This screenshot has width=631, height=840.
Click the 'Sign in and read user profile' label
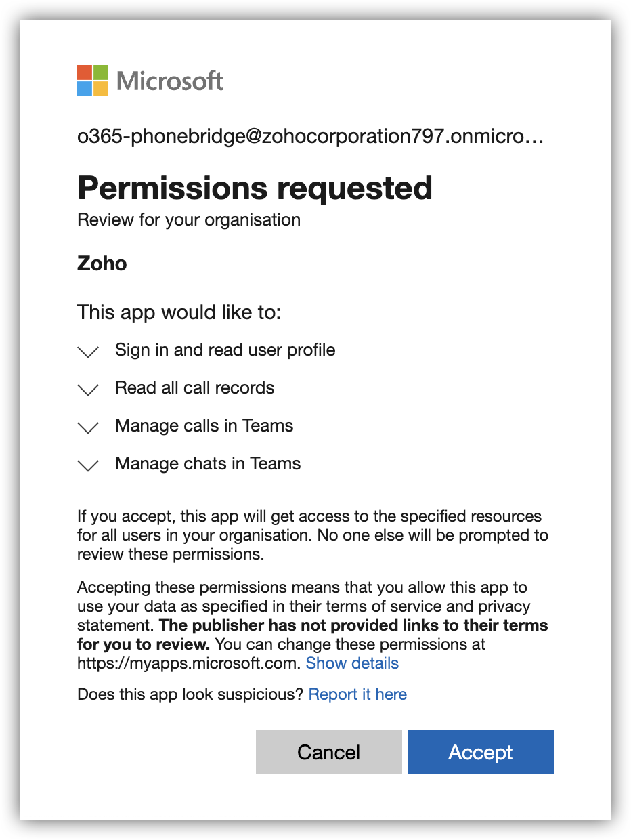(225, 350)
